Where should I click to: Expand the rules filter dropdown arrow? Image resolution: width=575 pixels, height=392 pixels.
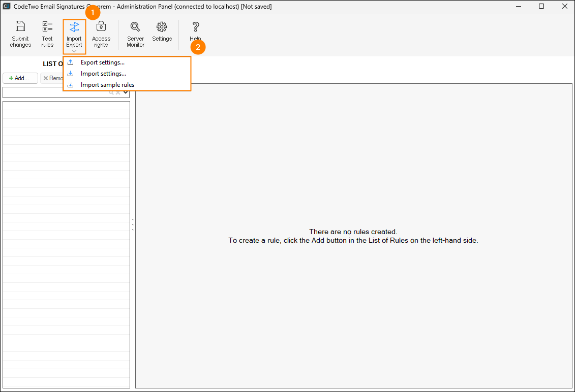pyautogui.click(x=126, y=92)
